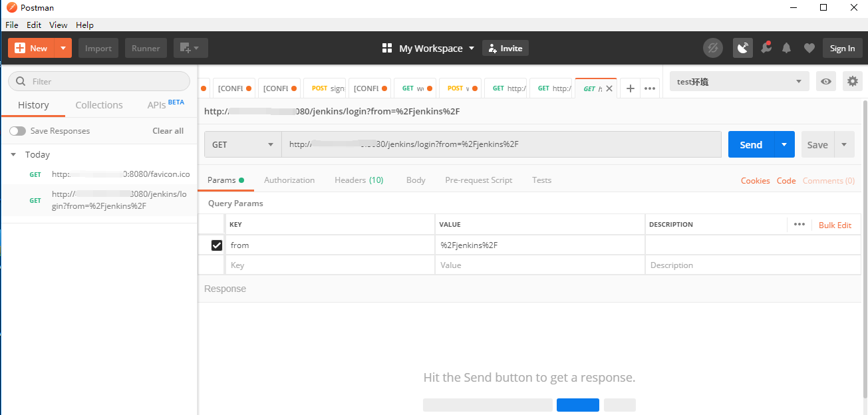Open the GET method dropdown

click(242, 144)
